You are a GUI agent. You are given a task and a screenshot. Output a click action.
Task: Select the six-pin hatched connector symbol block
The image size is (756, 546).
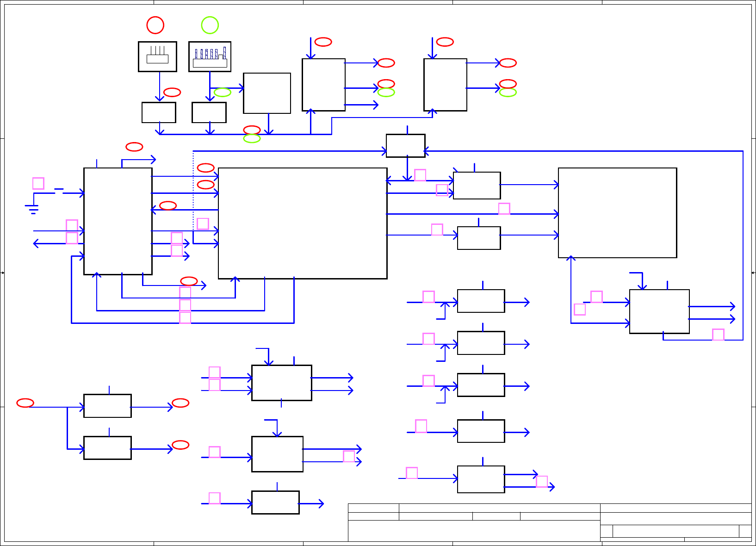tap(210, 56)
